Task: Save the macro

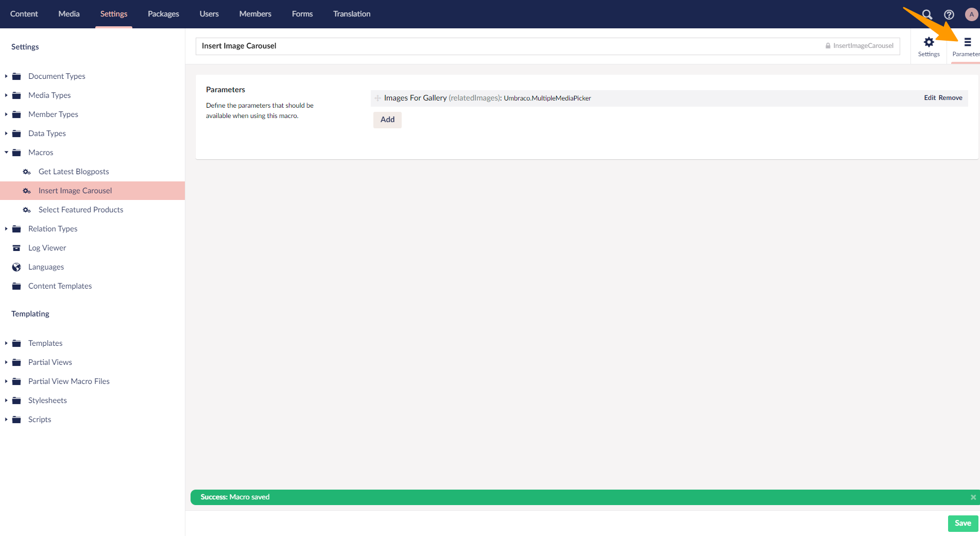Action: pos(962,523)
